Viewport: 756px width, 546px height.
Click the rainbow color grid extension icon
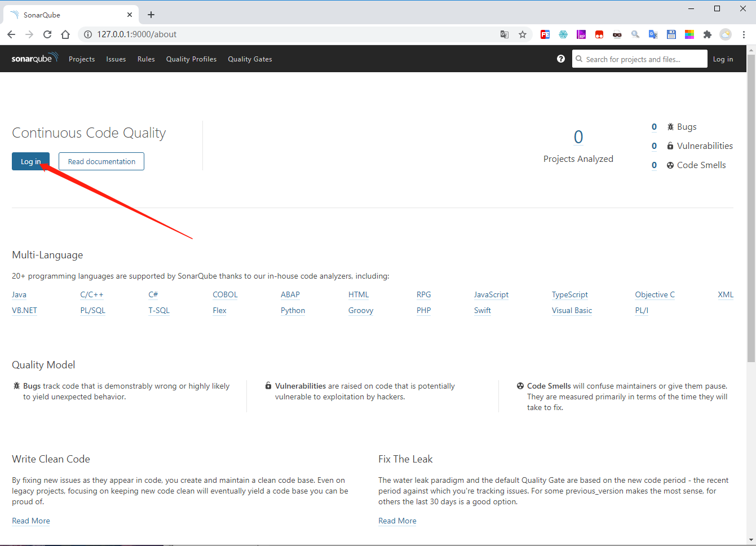pyautogui.click(x=689, y=34)
